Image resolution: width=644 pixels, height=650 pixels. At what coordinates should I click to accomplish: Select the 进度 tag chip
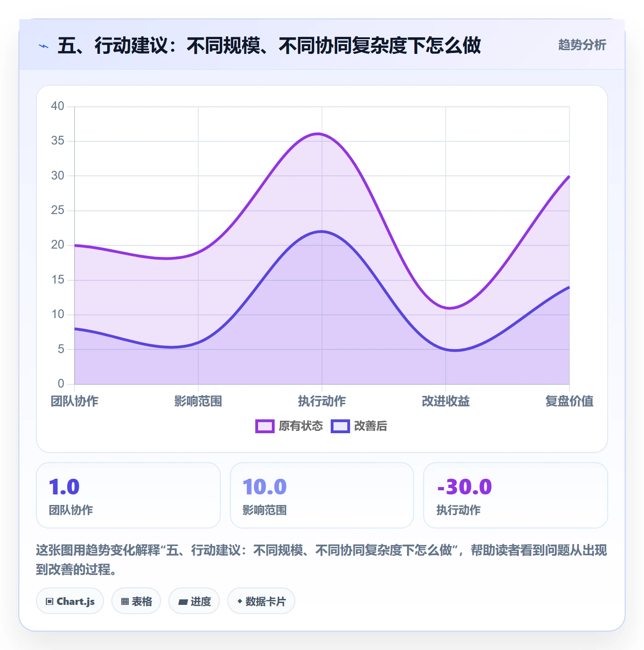click(194, 601)
